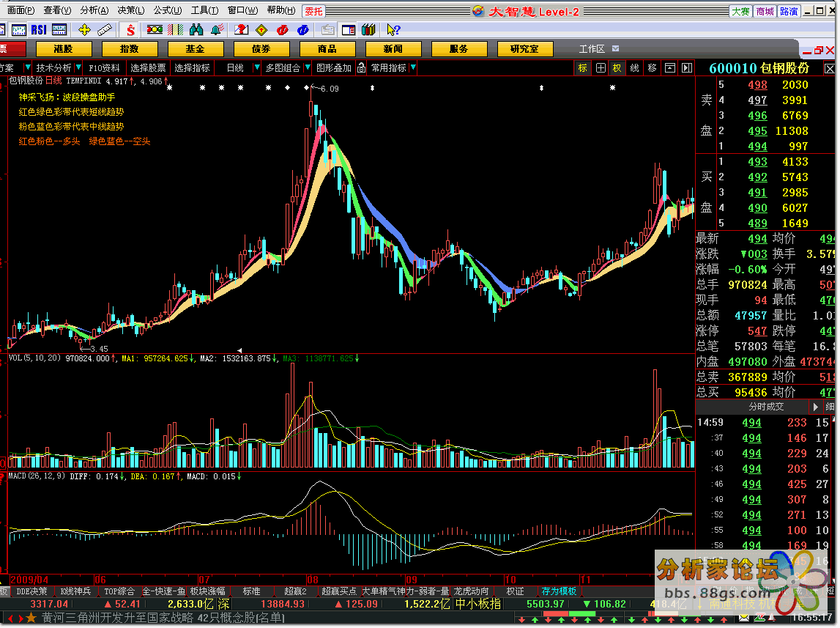Viewport: 840px width, 628px height.
Task: Click the help cursor question icon
Action: click(x=393, y=30)
